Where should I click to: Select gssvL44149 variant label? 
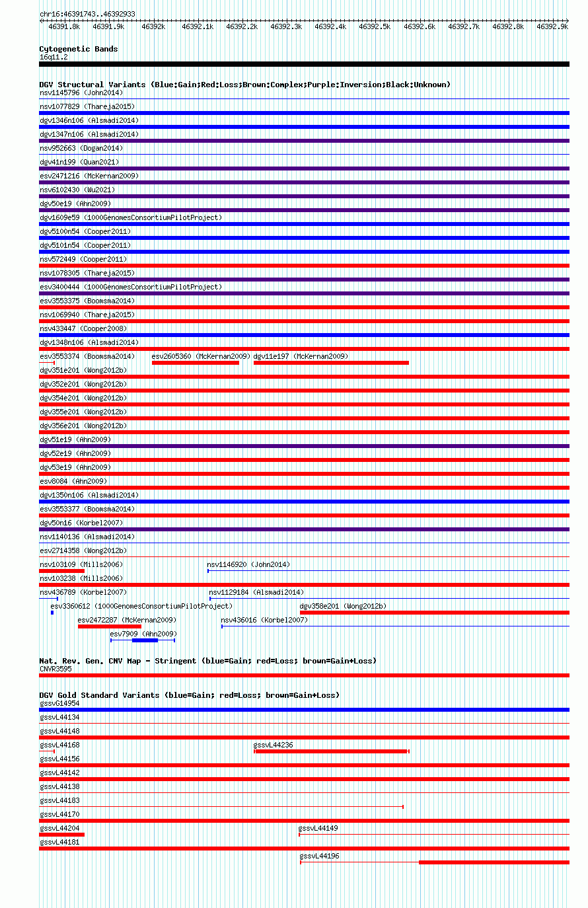[318, 828]
